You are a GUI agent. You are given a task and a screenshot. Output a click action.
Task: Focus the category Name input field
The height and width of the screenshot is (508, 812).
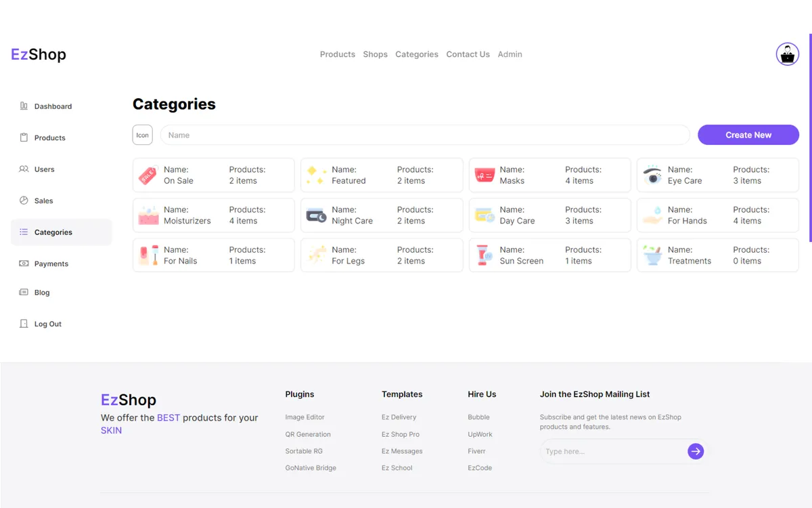click(x=425, y=135)
